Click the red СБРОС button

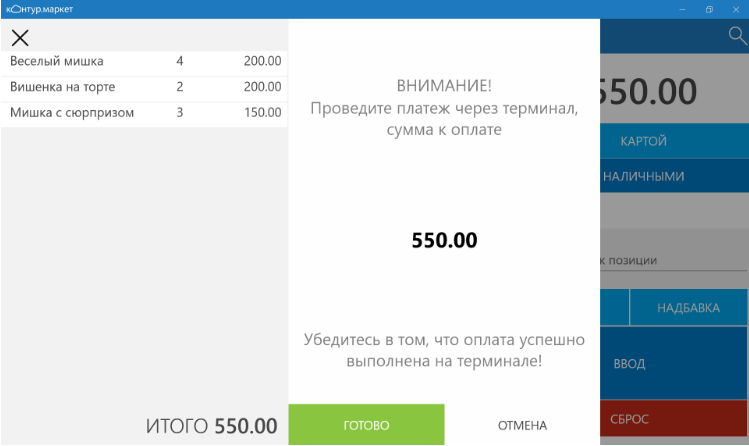coord(674,419)
